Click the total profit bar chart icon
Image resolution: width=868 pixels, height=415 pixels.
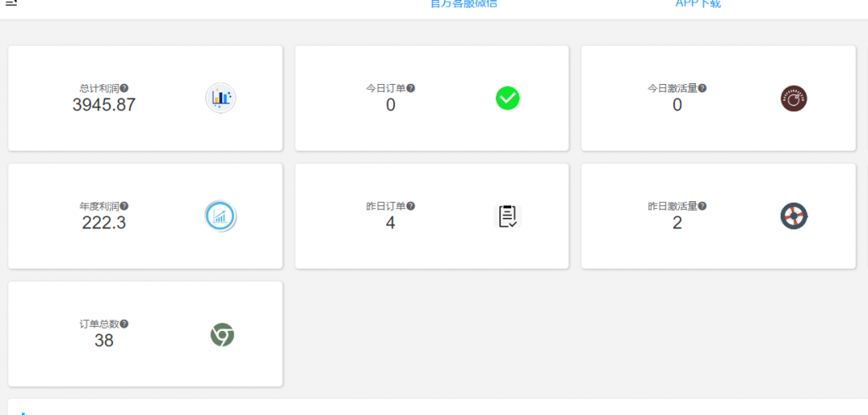(x=220, y=98)
